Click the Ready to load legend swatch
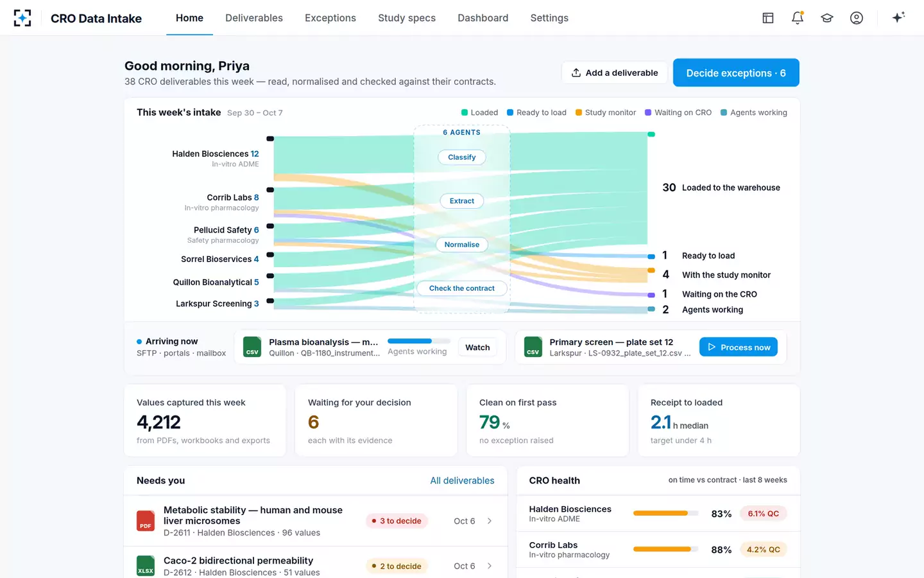The width and height of the screenshot is (924, 578). point(510,112)
